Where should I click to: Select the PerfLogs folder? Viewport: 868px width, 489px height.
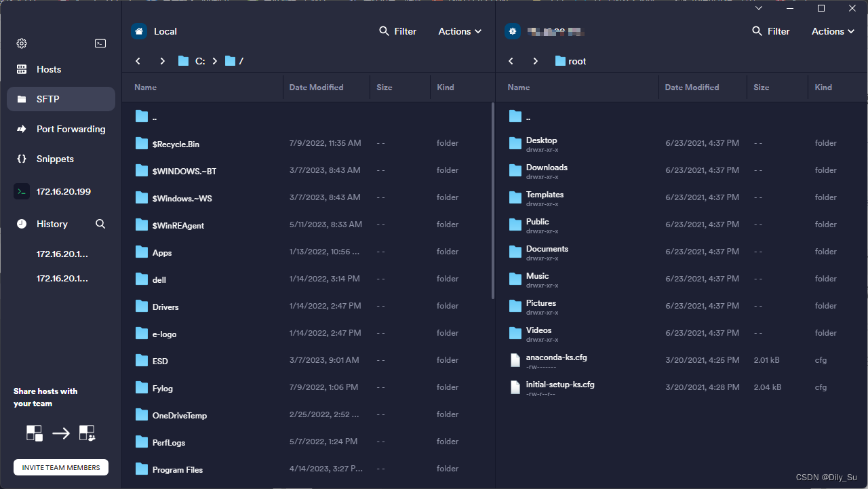click(309, 442)
